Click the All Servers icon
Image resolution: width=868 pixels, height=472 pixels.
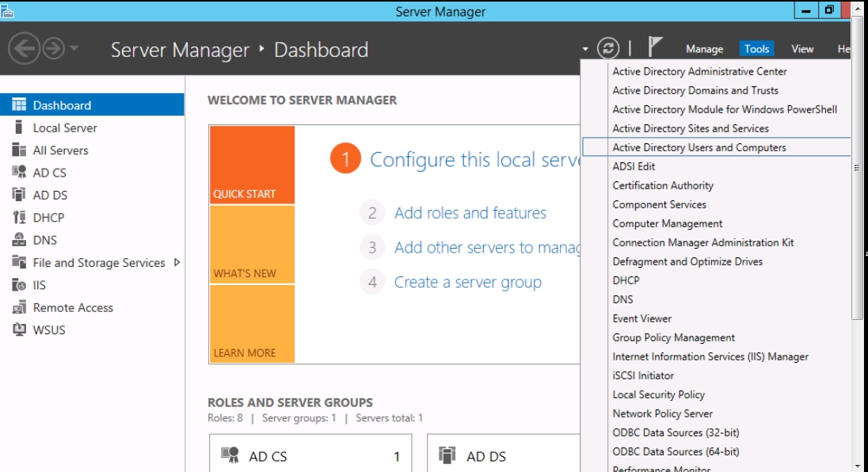[x=19, y=150]
